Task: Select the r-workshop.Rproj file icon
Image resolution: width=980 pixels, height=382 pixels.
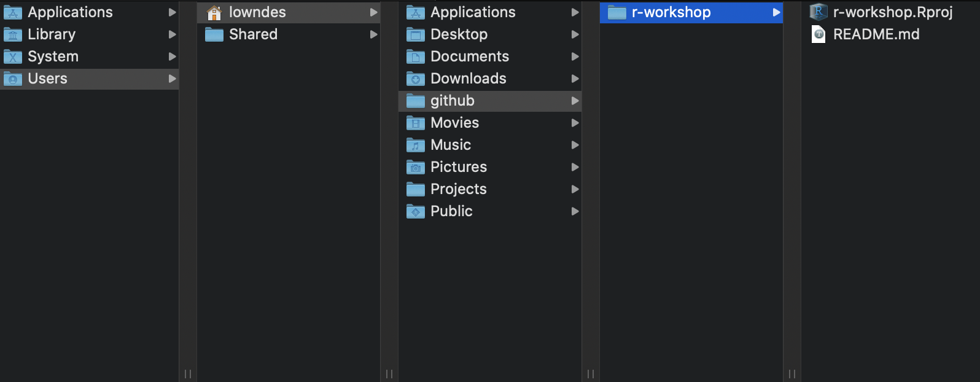Action: [x=819, y=12]
